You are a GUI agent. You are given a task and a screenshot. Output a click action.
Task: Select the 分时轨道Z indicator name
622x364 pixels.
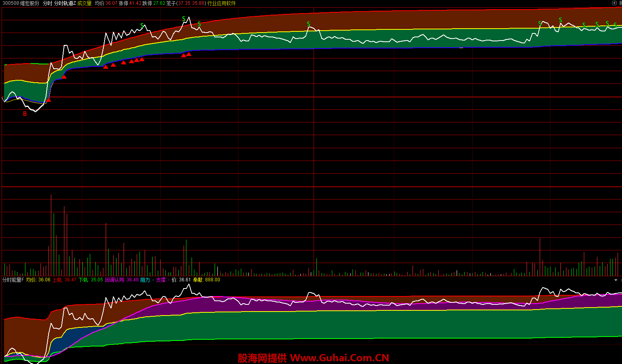(65, 3)
